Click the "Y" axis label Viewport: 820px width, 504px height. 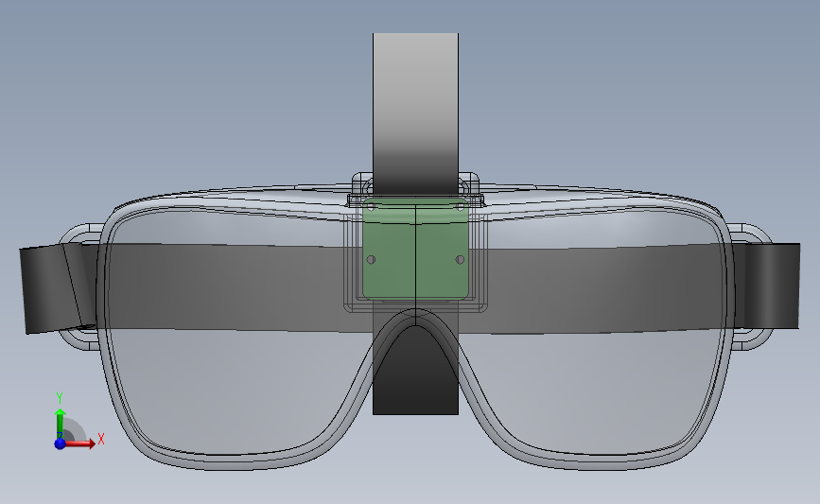click(60, 398)
